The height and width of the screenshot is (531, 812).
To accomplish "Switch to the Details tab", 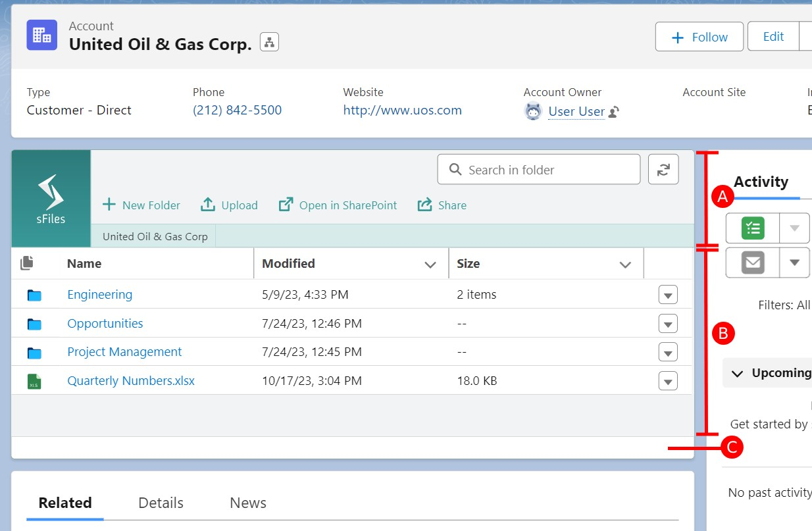I will 161,503.
